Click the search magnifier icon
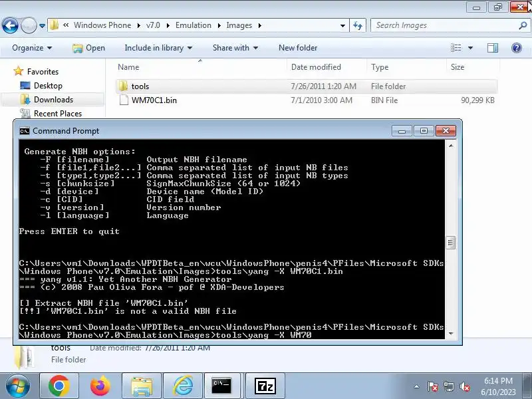Viewport: 532px width, 399px height. (523, 25)
